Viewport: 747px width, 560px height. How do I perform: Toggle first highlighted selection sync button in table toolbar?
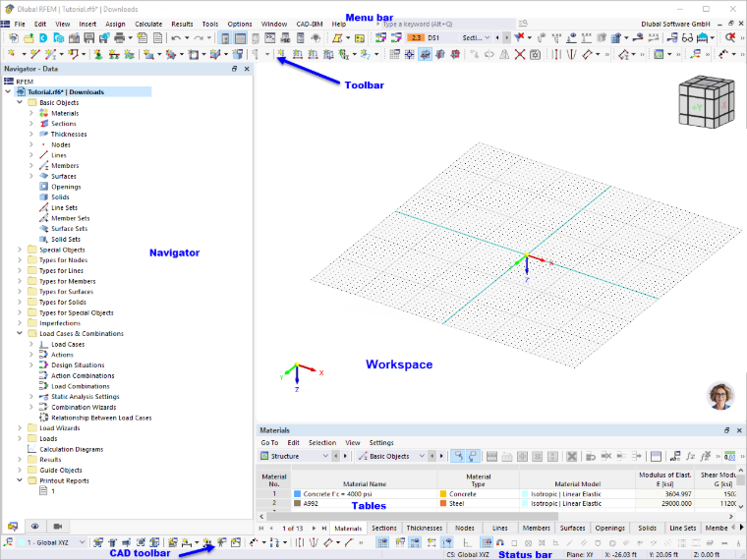click(458, 456)
